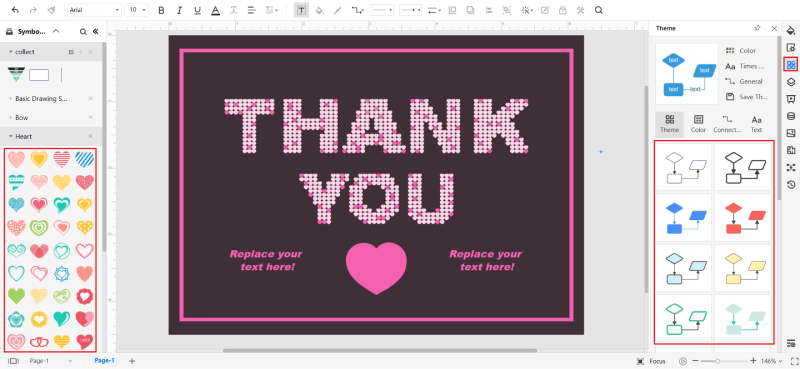The image size is (800, 369).
Task: Click the Bold formatting icon
Action: coord(161,10)
